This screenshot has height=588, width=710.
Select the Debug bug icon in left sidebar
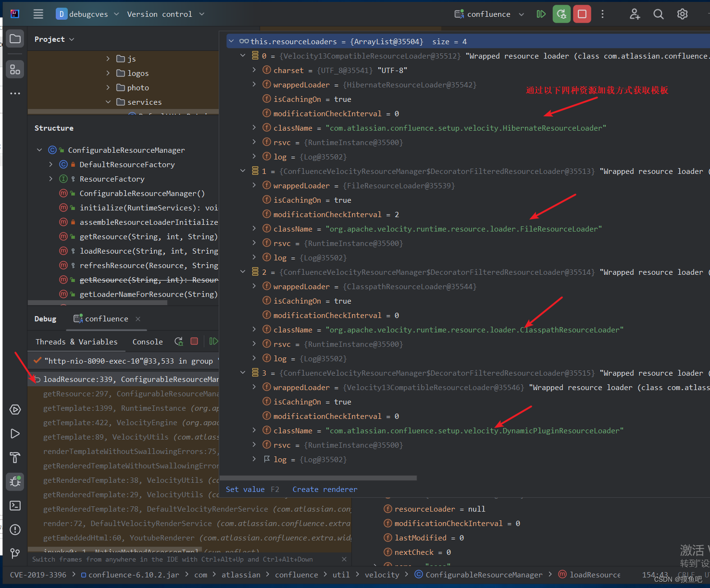point(14,481)
